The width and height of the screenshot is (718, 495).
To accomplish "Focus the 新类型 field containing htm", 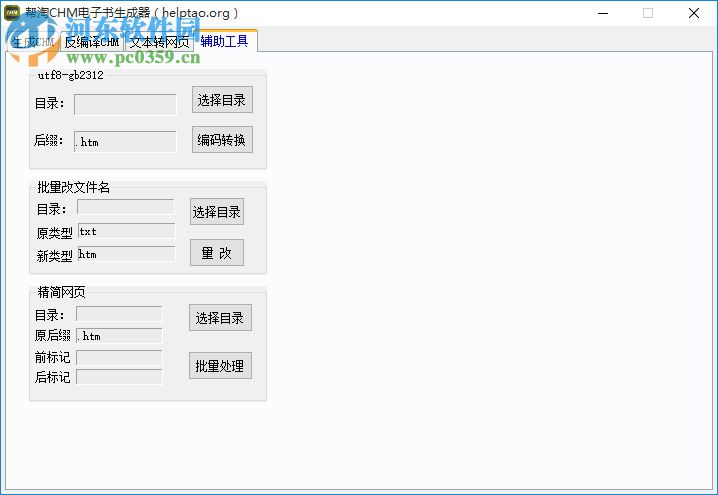I will [x=126, y=254].
